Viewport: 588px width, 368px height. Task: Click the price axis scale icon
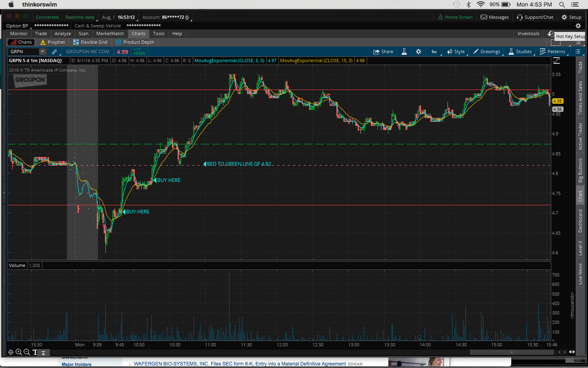pos(557,61)
